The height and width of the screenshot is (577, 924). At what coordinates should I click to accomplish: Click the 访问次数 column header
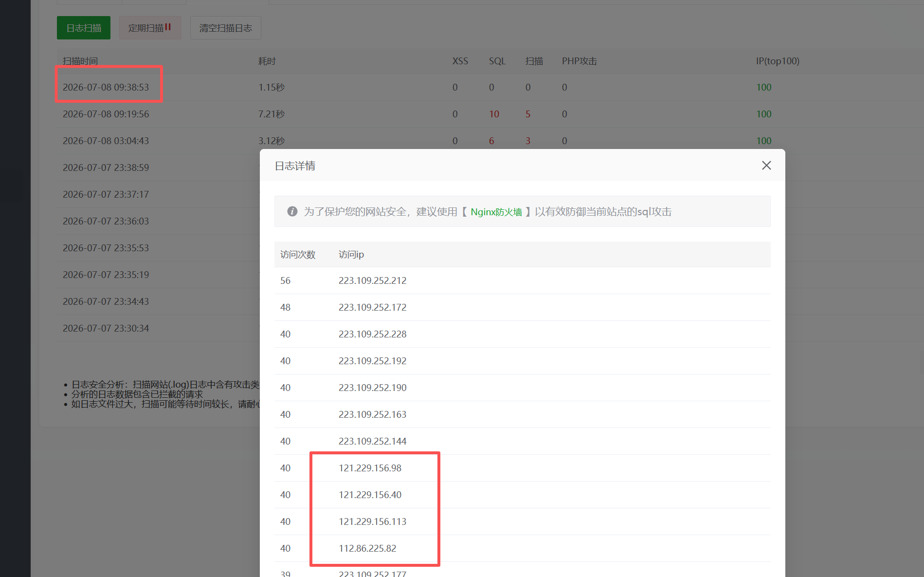click(x=298, y=255)
